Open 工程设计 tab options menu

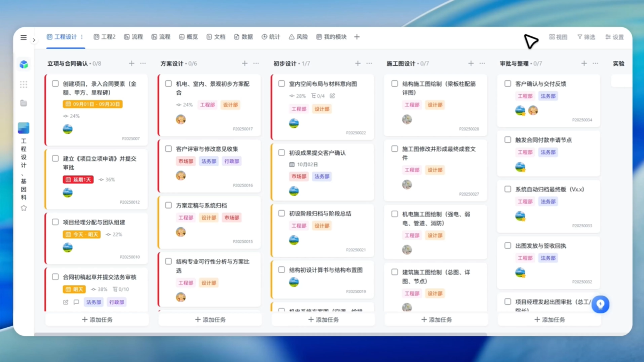(x=82, y=37)
